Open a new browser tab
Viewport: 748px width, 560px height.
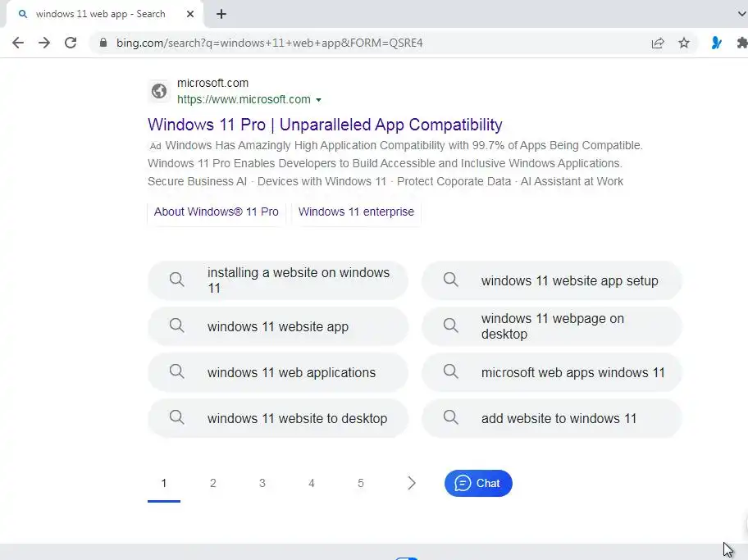click(x=221, y=14)
